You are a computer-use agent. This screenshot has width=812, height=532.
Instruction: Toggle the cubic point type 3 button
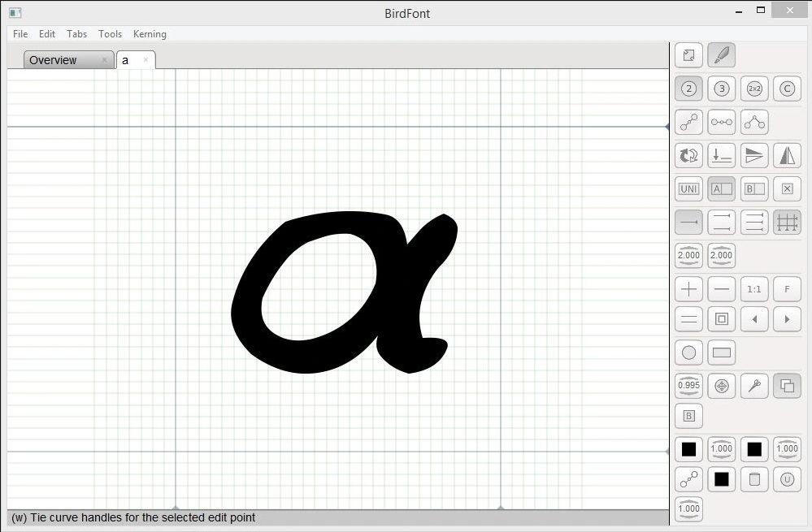click(721, 89)
